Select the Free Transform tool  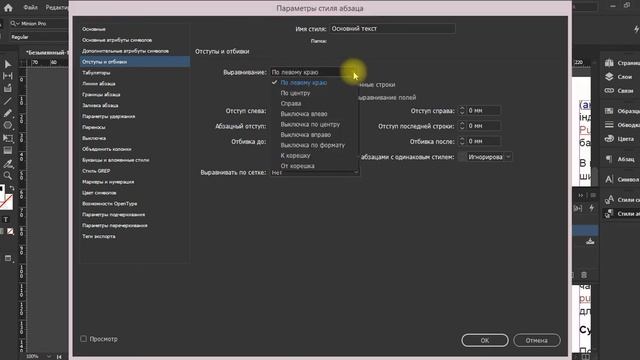[x=8, y=138]
